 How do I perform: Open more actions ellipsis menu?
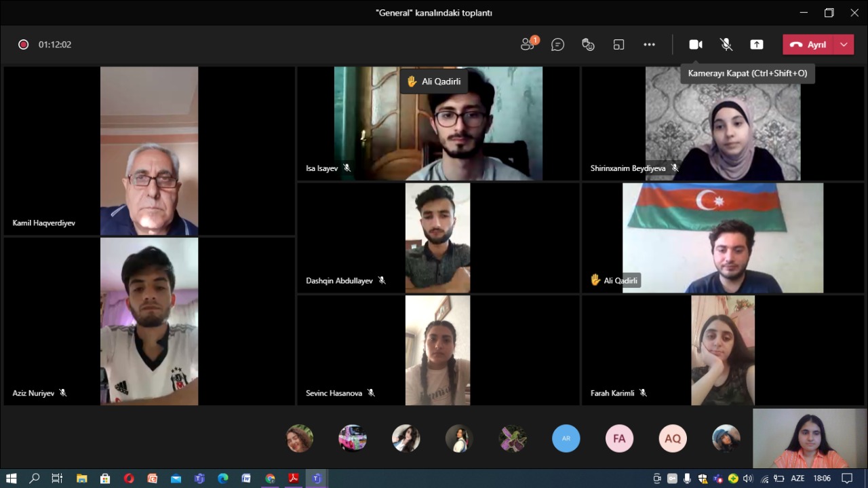click(649, 45)
